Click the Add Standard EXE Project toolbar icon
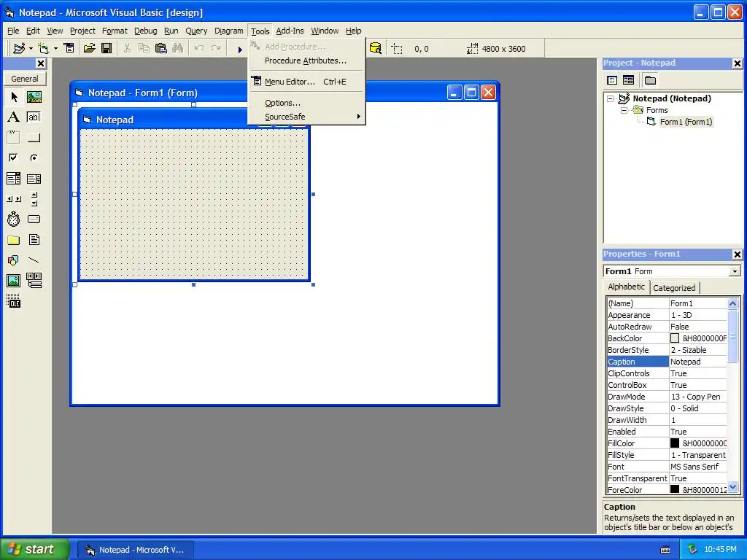747x560 pixels. click(x=19, y=48)
